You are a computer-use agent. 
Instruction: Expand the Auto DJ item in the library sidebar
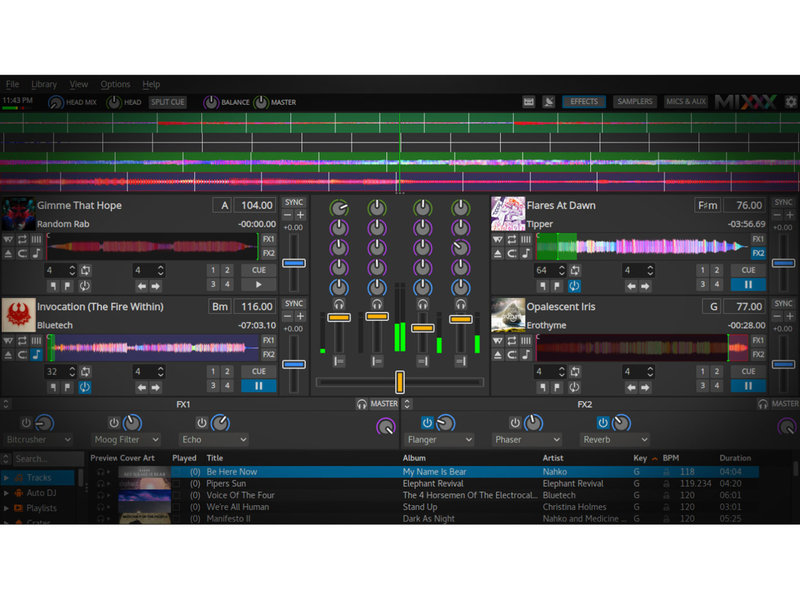8,493
